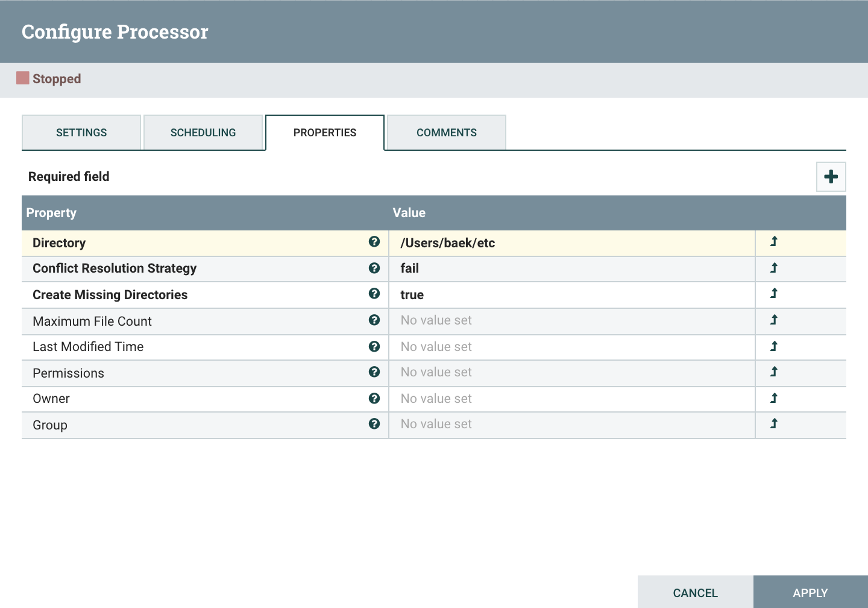This screenshot has width=868, height=608.
Task: Click the Stopped status indicator
Action: [49, 78]
